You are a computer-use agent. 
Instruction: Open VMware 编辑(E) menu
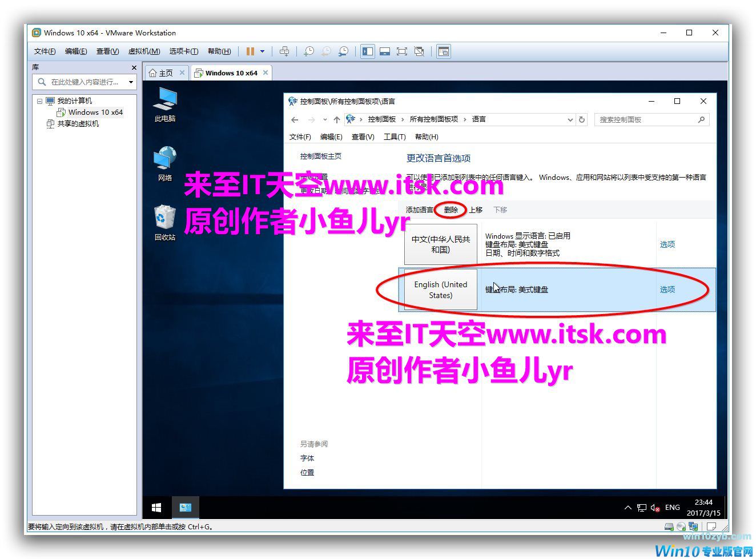76,51
